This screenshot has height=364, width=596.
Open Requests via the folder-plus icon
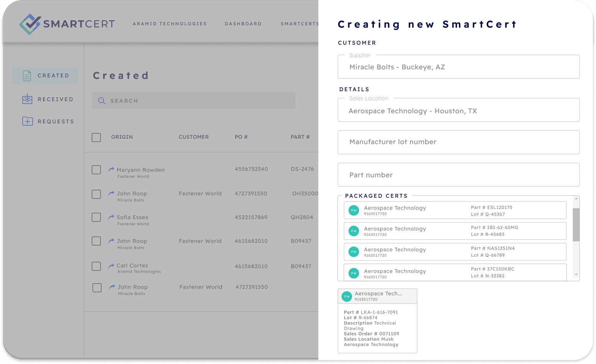27,121
